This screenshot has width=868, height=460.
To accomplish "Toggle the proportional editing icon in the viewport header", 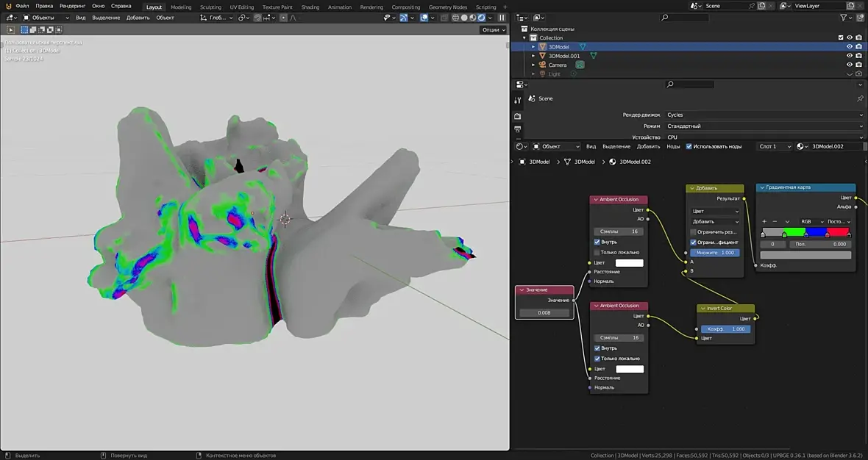I will pos(284,18).
